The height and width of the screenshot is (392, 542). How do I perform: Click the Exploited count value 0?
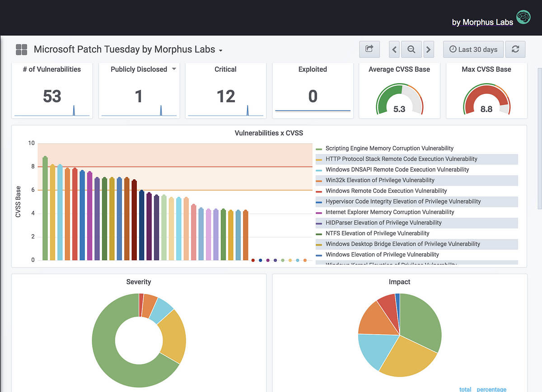pos(313,96)
